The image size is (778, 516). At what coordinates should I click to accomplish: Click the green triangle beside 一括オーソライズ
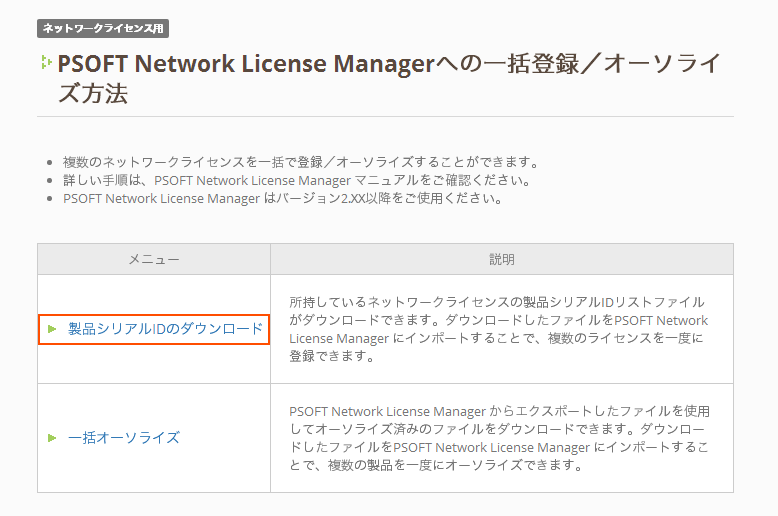[52, 438]
